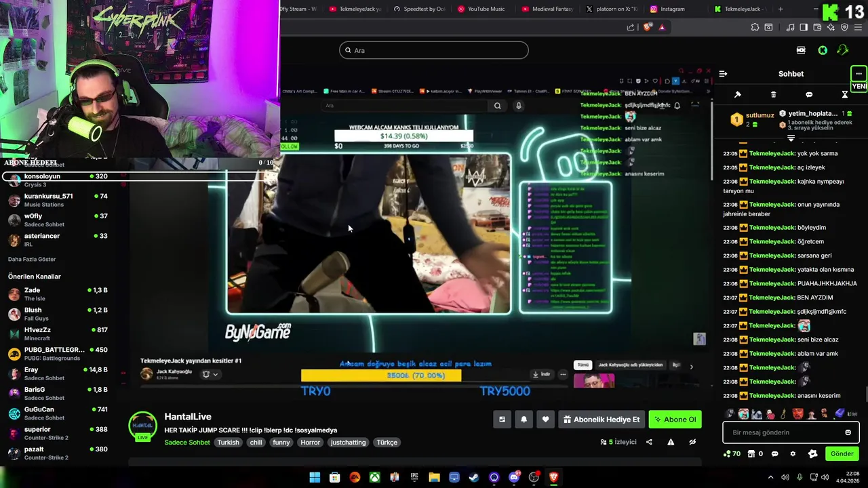868x488 pixels.
Task: Switch to the YouTube Music tab
Action: (x=482, y=9)
